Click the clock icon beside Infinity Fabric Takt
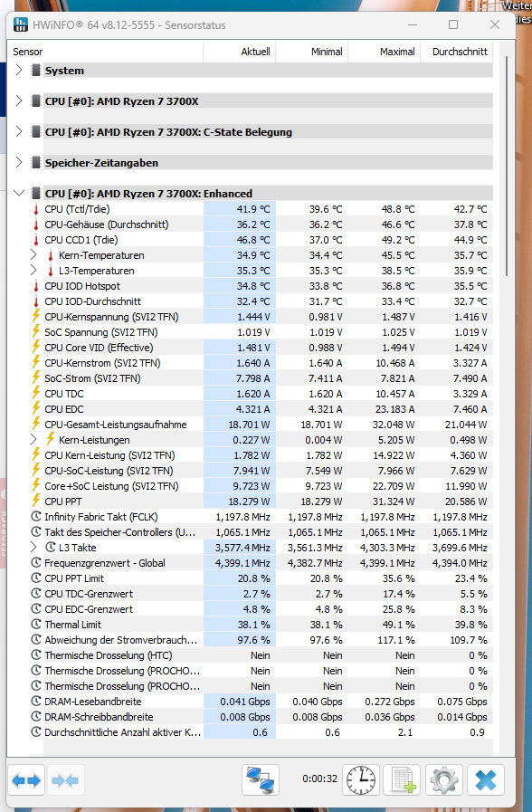 pyautogui.click(x=36, y=517)
